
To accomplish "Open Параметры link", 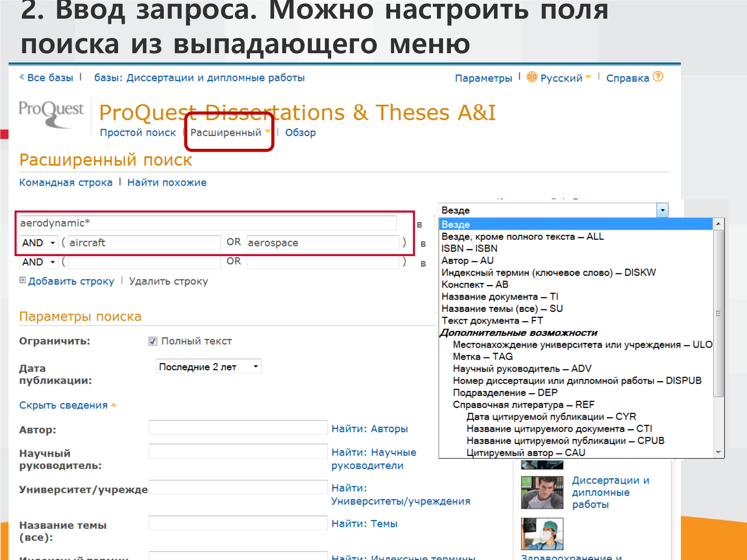I will (484, 78).
